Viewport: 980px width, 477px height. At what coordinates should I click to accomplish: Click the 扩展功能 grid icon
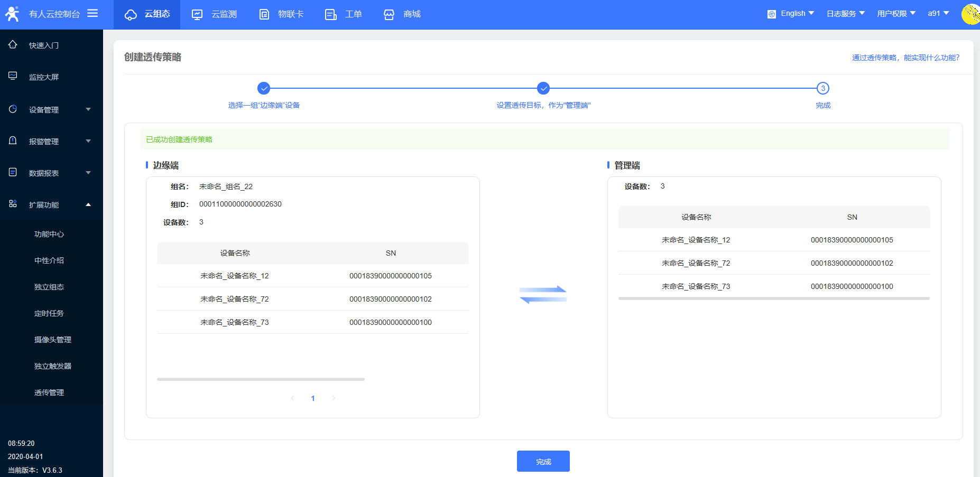click(13, 204)
